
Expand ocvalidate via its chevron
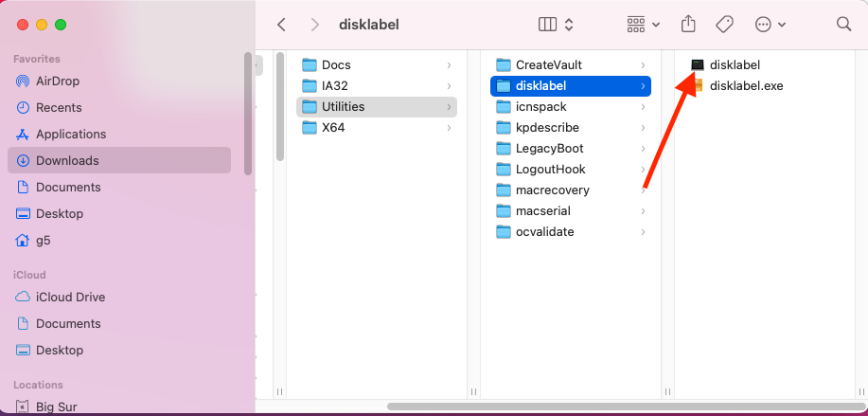click(x=644, y=231)
